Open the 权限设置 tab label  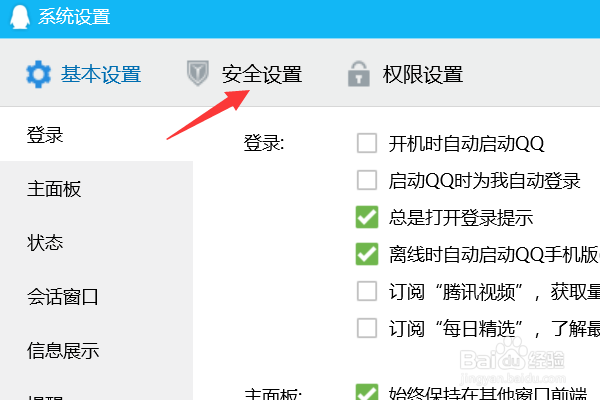click(423, 74)
